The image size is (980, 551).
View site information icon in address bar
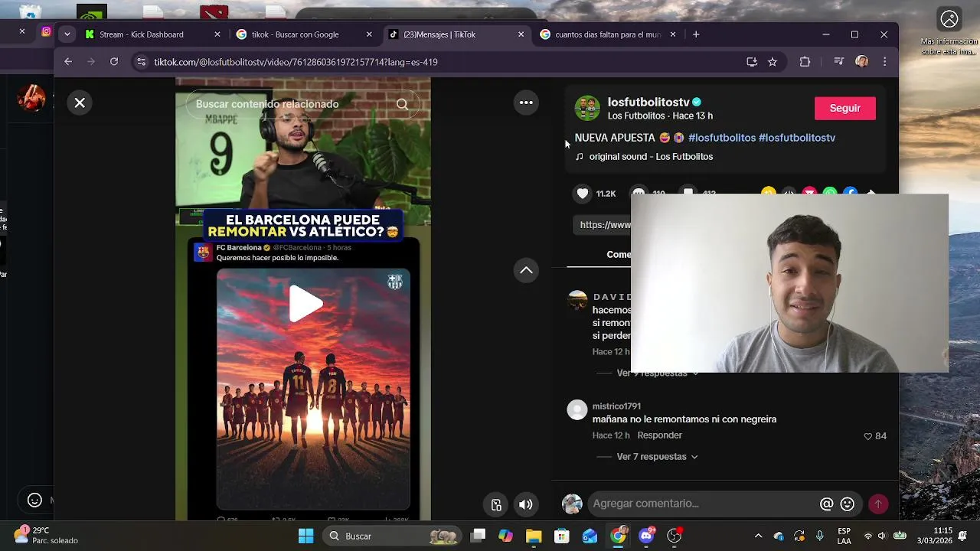pyautogui.click(x=141, y=62)
